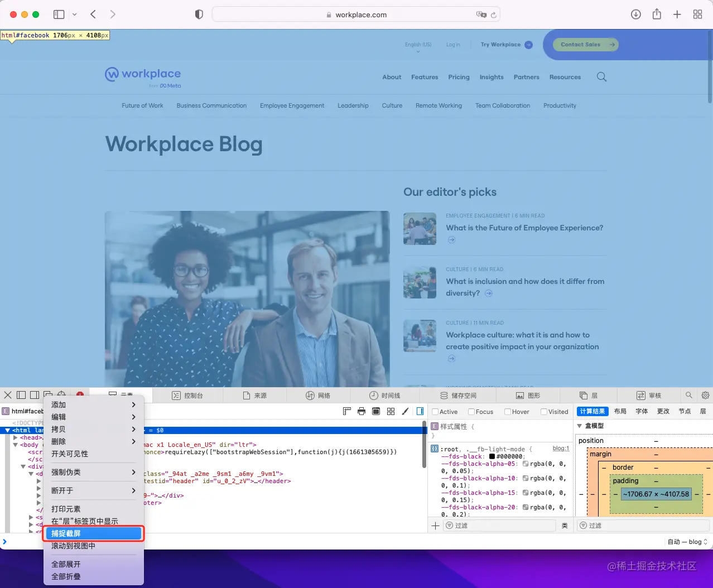Screen dimensions: 713x588
Task: Click the print styles icon
Action: (362, 411)
